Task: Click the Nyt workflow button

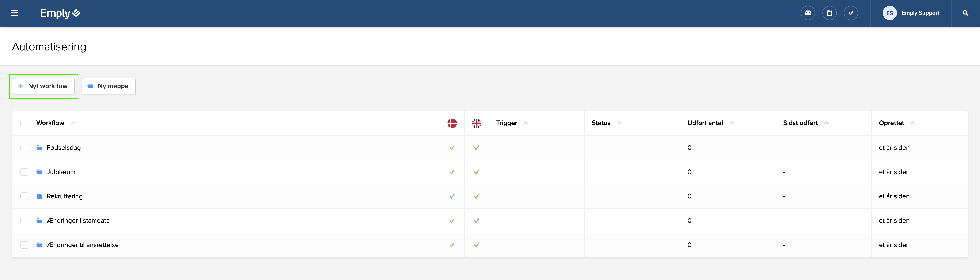Action: click(x=43, y=86)
